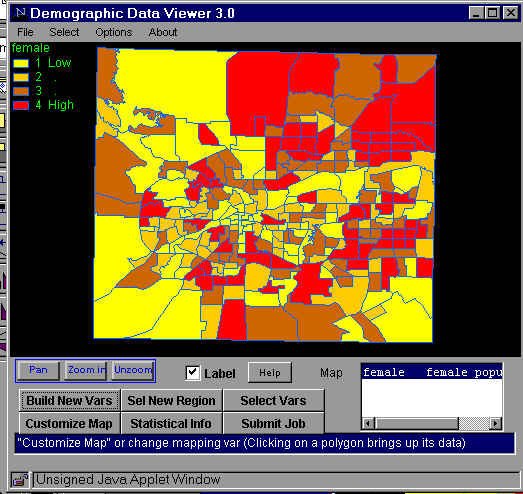Image resolution: width=523 pixels, height=494 pixels.
Task: Click Sel New Region button
Action: pos(171,400)
